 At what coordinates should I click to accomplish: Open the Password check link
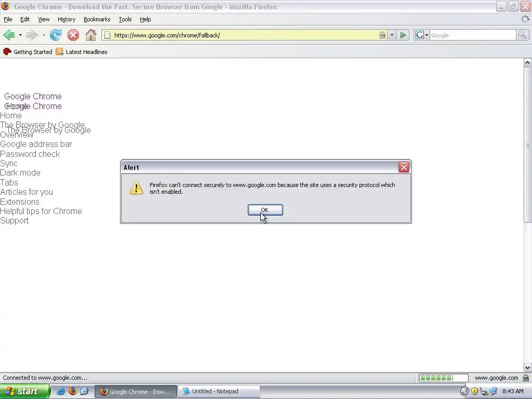point(30,154)
